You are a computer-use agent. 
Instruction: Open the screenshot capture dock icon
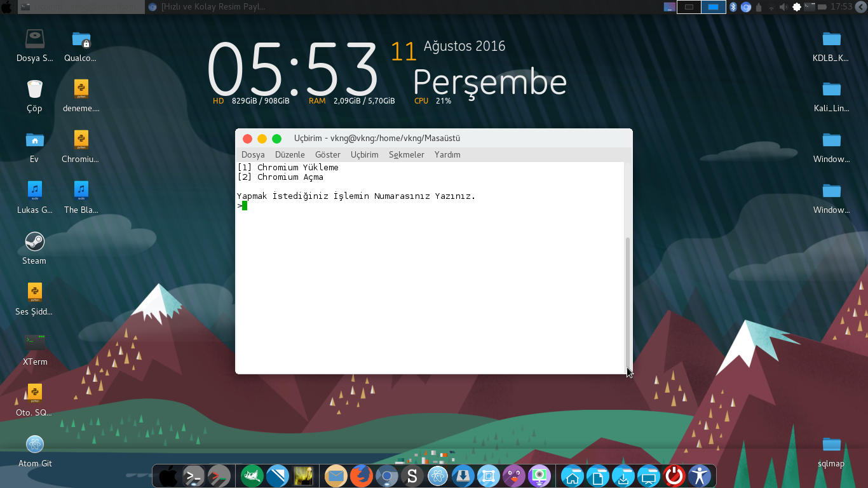(489, 475)
